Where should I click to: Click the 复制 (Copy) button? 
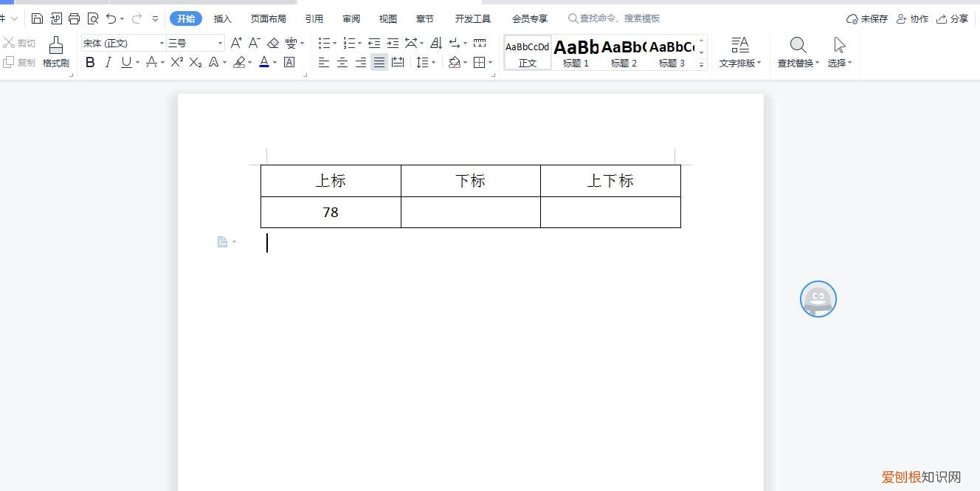[x=22, y=62]
